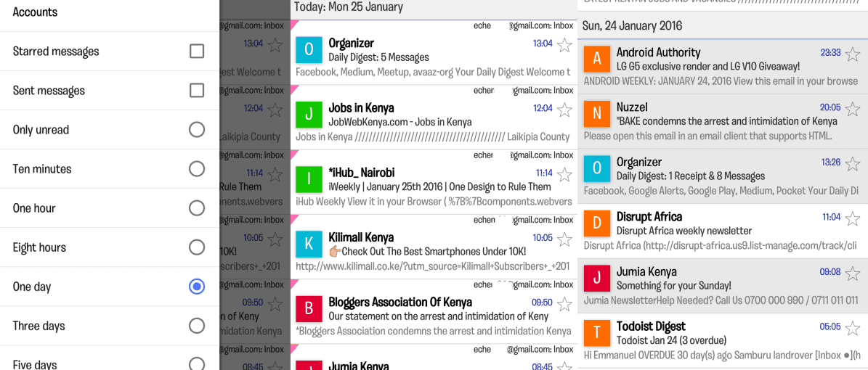Tick the Sent messages checkbox

197,91
